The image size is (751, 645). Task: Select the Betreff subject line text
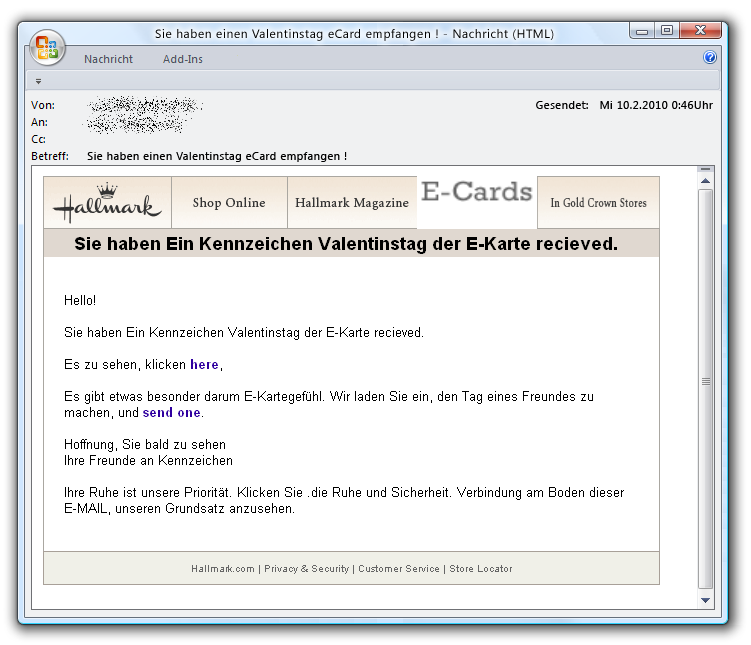coord(217,156)
